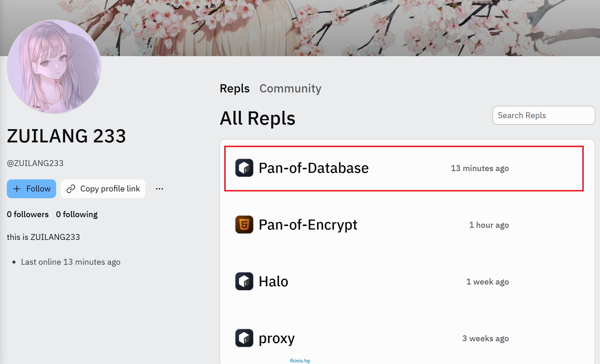Click inside the Search Repls field
The image size is (600, 364).
(x=544, y=115)
